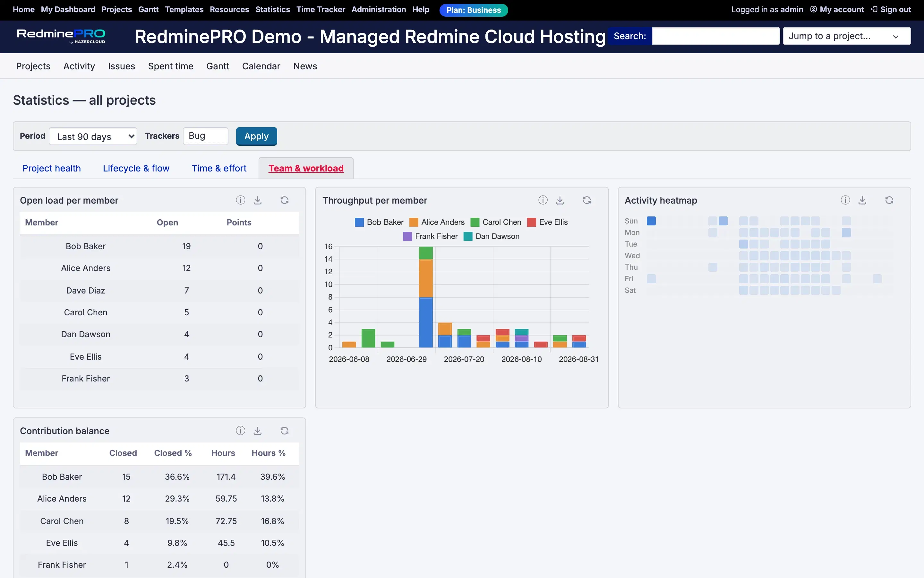Image resolution: width=924 pixels, height=578 pixels.
Task: Go to News in sub-navigation
Action: pos(305,66)
